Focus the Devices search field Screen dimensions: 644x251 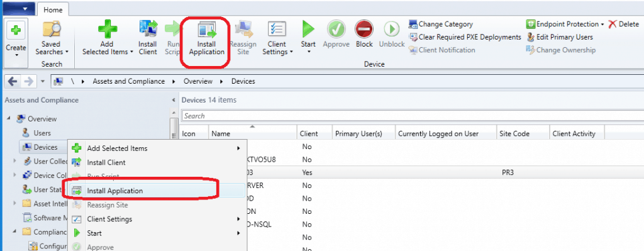(413, 116)
